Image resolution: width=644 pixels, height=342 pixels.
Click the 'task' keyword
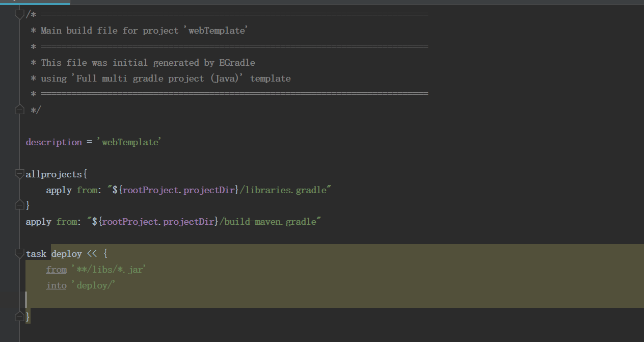36,253
